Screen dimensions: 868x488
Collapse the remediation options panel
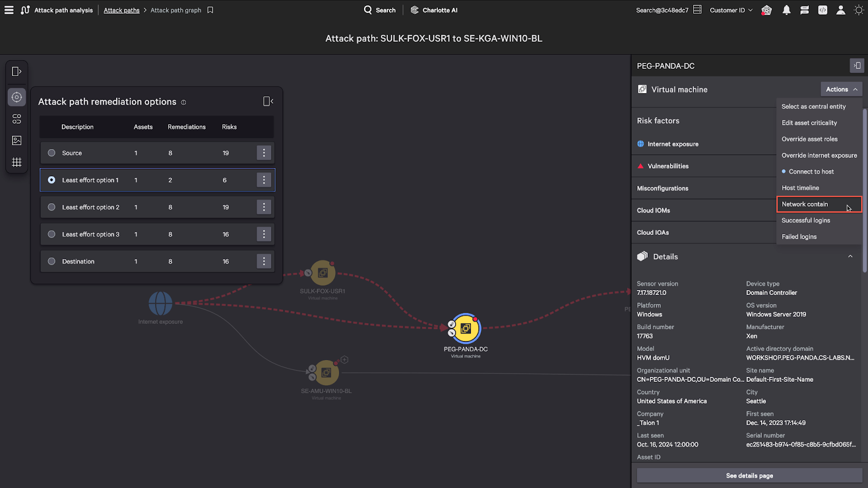click(x=268, y=101)
